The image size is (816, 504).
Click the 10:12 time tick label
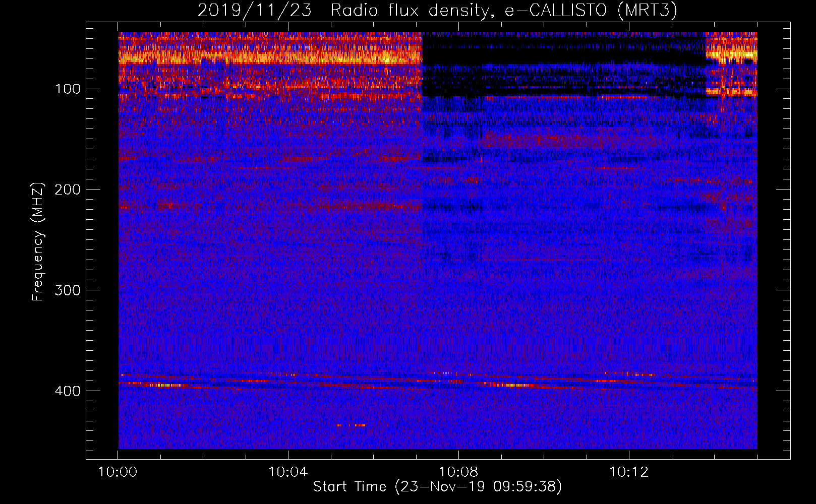pos(629,472)
